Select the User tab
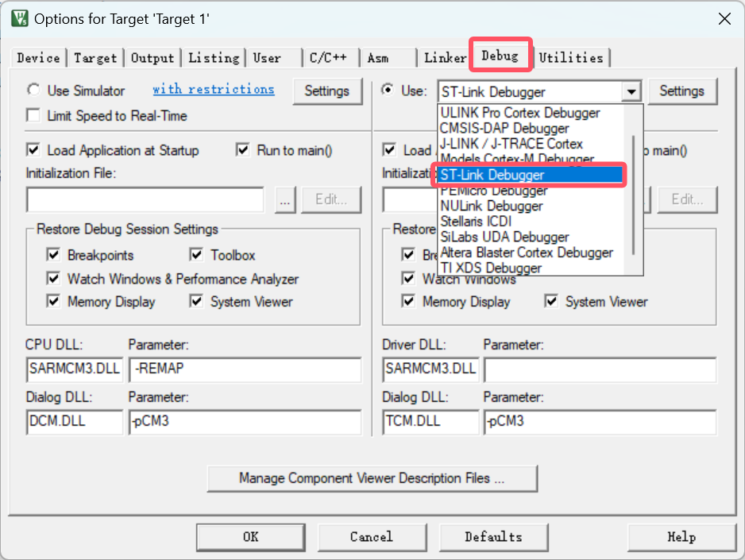745x560 pixels. coord(274,58)
